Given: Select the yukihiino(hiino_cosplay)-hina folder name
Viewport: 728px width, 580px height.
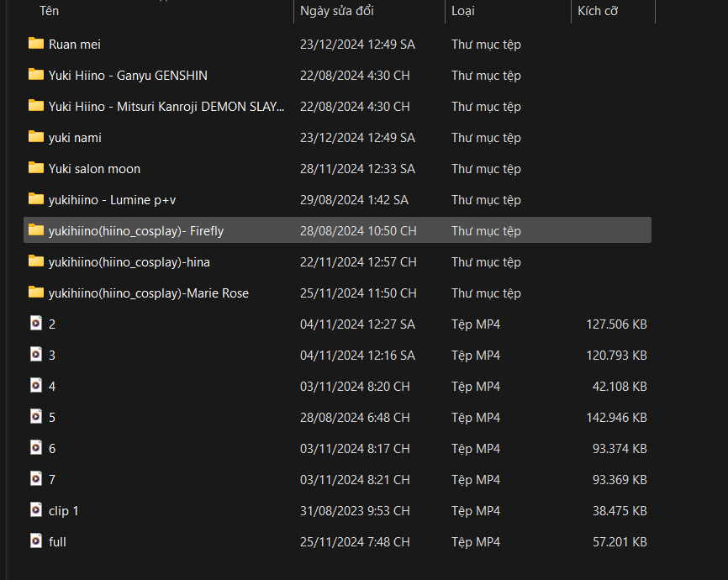Looking at the screenshot, I should (x=129, y=261).
